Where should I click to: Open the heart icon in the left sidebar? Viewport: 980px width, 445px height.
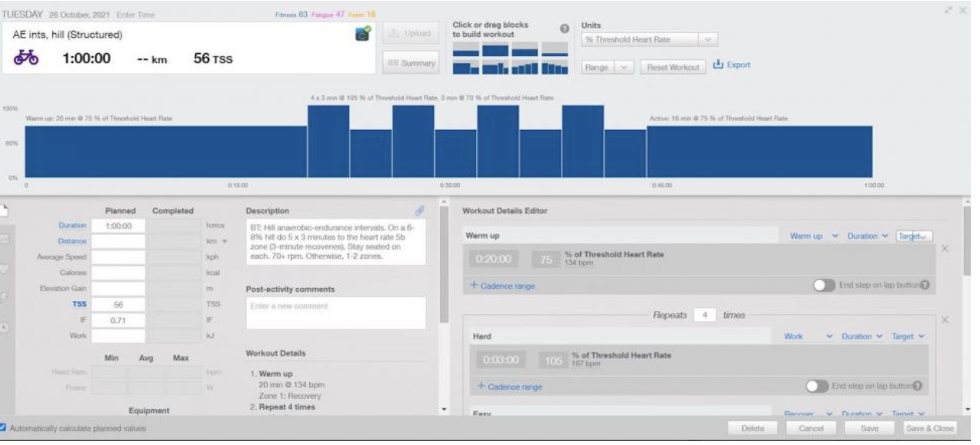pos(4,269)
